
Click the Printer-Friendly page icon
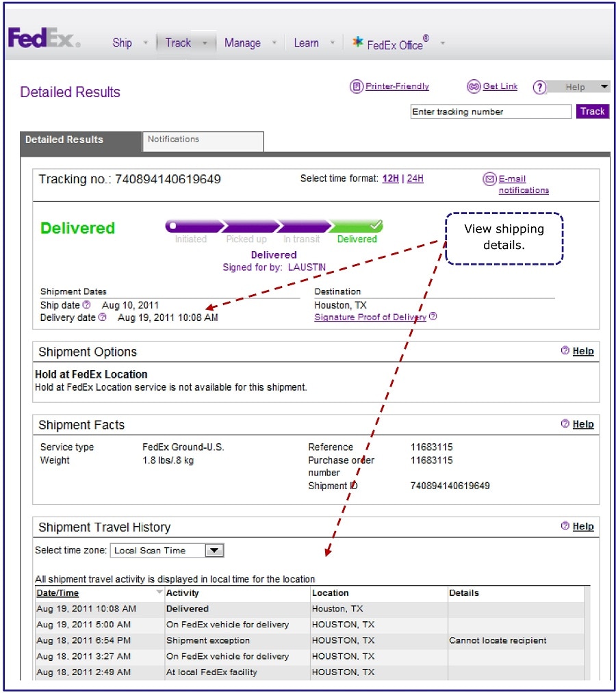point(356,87)
